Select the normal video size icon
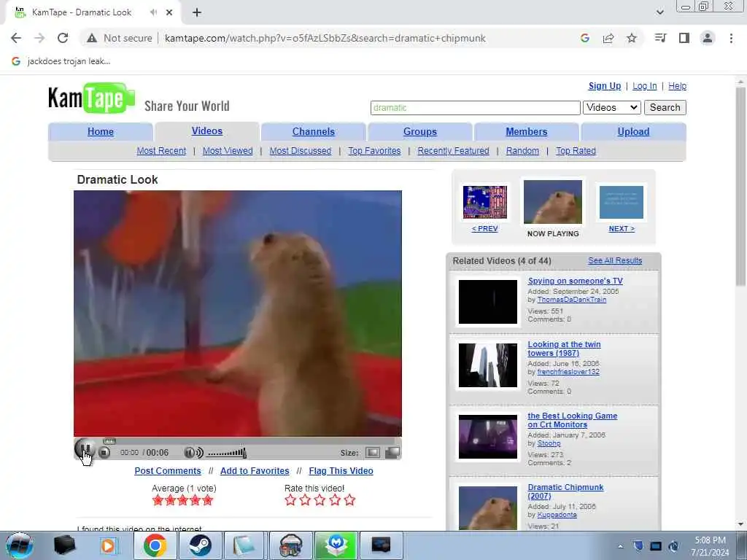 (x=373, y=452)
